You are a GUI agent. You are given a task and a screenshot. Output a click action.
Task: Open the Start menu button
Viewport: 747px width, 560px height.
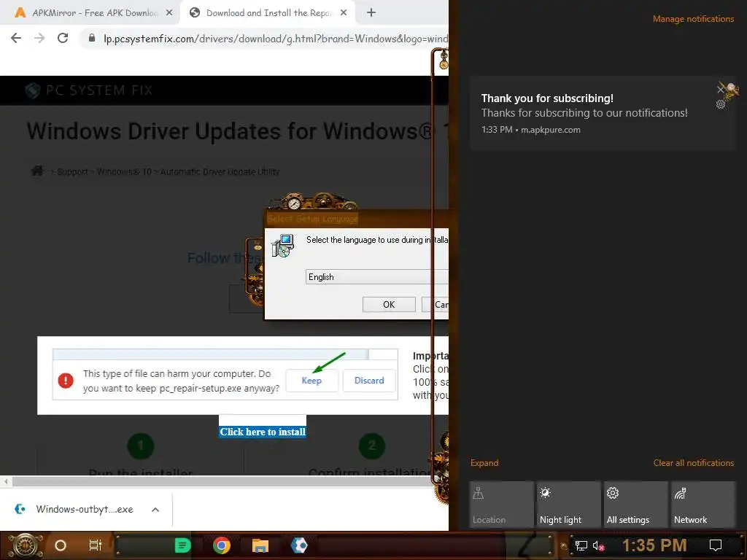[25, 545]
